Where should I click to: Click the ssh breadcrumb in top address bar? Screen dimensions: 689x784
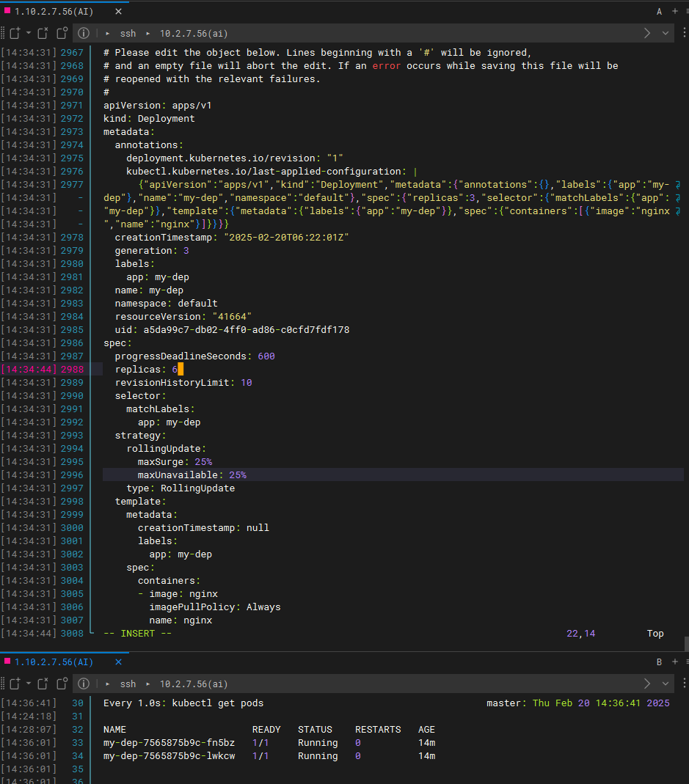point(128,33)
